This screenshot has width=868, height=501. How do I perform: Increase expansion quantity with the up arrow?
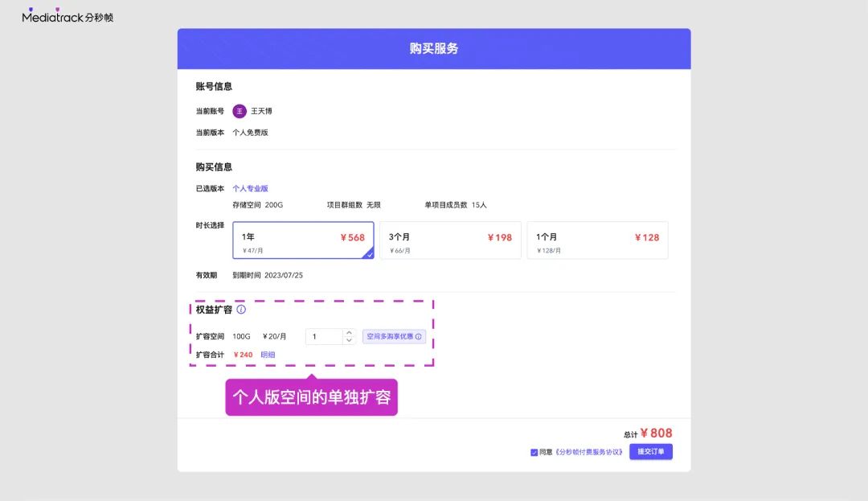pyautogui.click(x=349, y=332)
